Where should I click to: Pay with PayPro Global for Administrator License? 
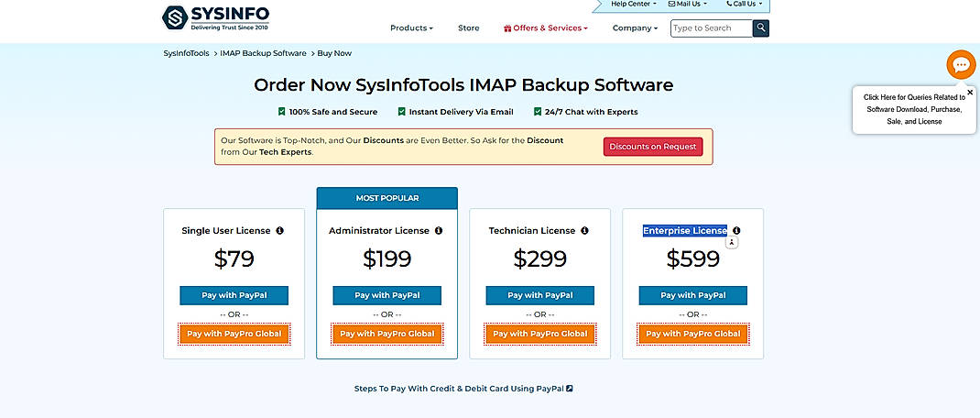tap(387, 334)
